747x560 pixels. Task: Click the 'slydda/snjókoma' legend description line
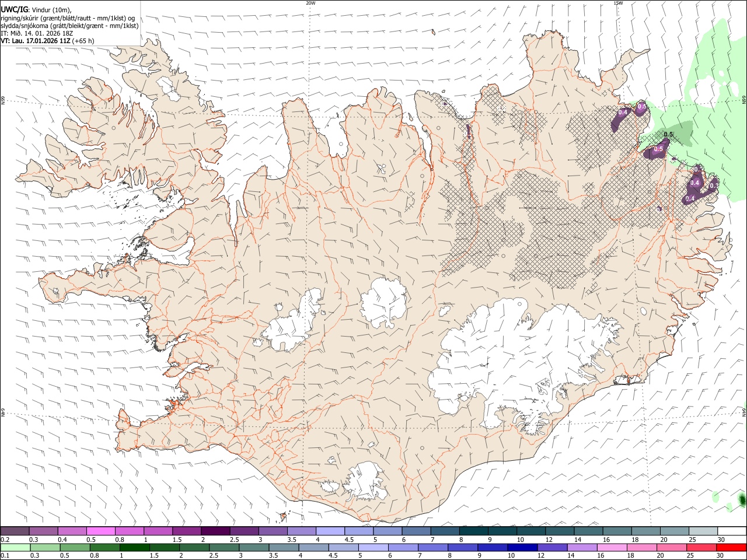click(70, 26)
